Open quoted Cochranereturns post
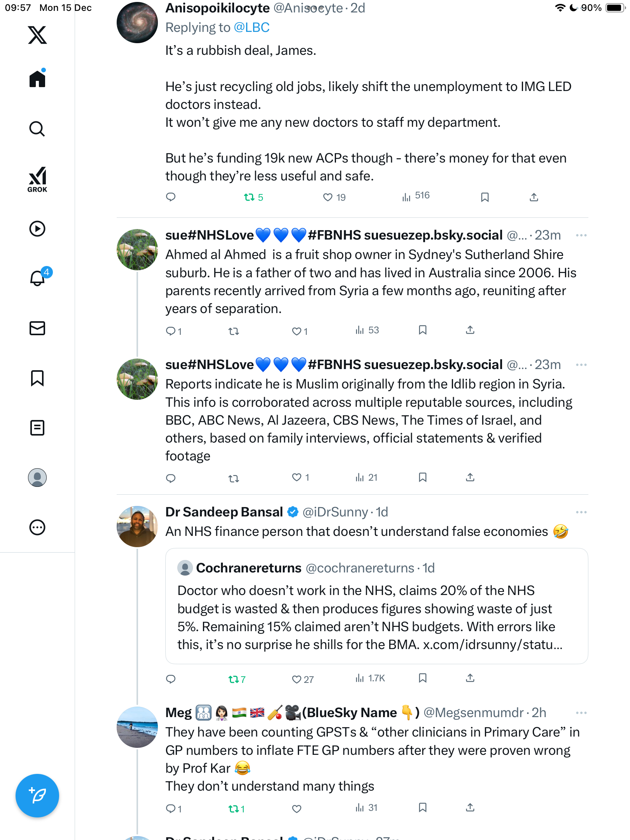 click(376, 605)
